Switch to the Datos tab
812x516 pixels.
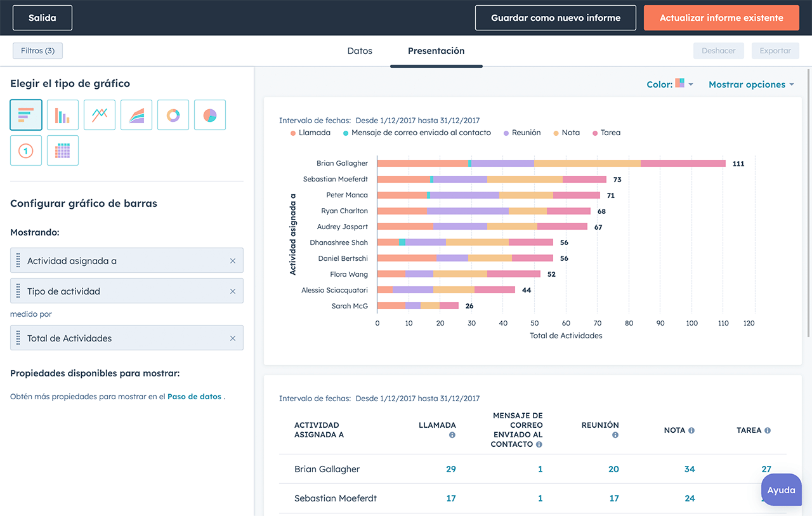point(360,51)
